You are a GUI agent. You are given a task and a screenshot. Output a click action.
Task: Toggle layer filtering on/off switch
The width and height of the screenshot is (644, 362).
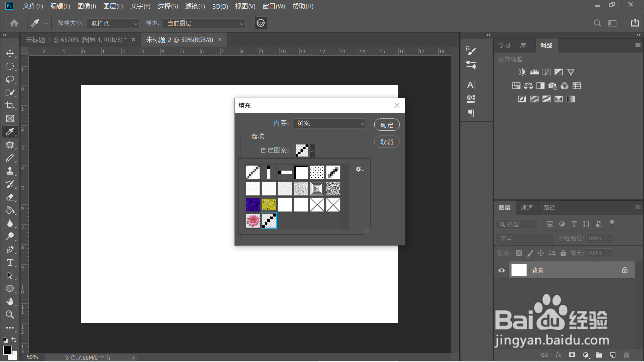tap(612, 224)
